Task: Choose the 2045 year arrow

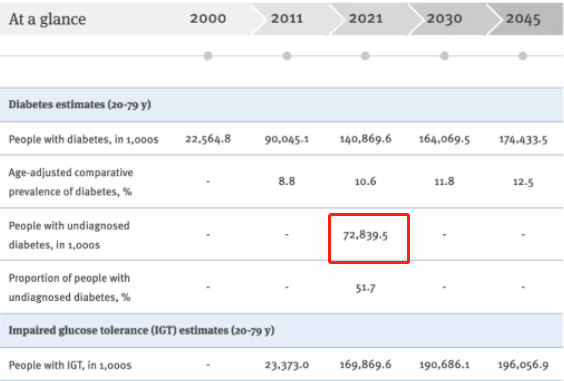Action: pos(523,19)
